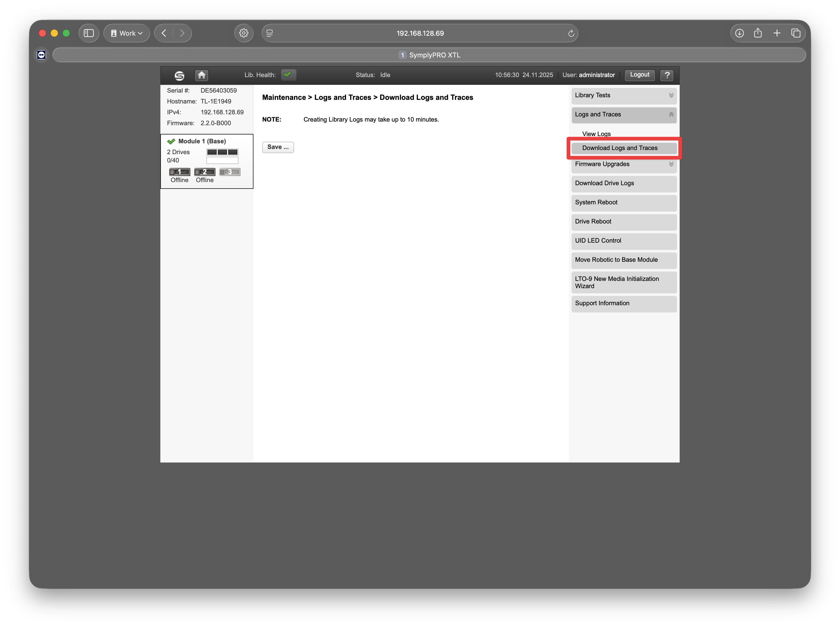Viewport: 840px width, 627px height.
Task: Open Safari downloads icon
Action: point(739,33)
